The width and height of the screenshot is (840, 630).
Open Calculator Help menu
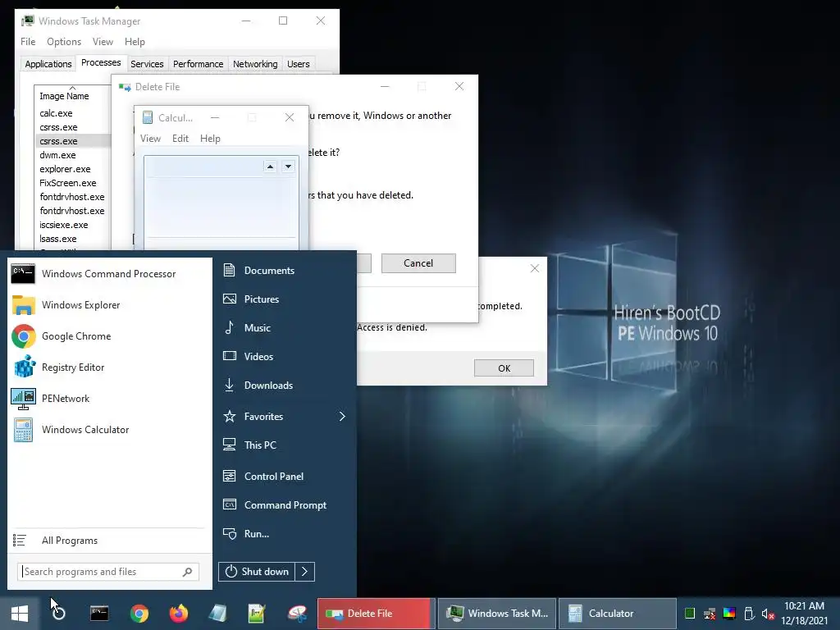click(x=210, y=138)
